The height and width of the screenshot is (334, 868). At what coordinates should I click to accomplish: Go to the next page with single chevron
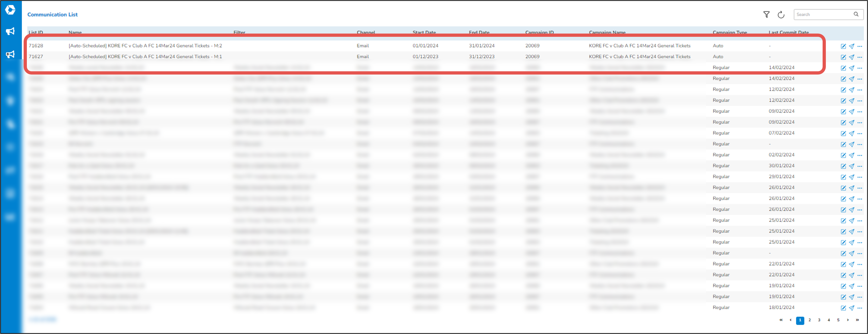tap(848, 320)
